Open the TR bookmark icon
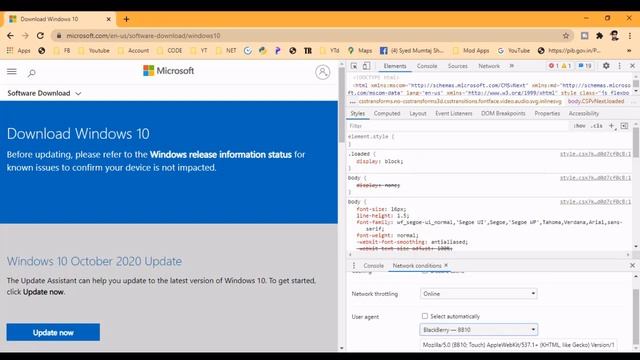640x360 pixels. click(x=308, y=51)
